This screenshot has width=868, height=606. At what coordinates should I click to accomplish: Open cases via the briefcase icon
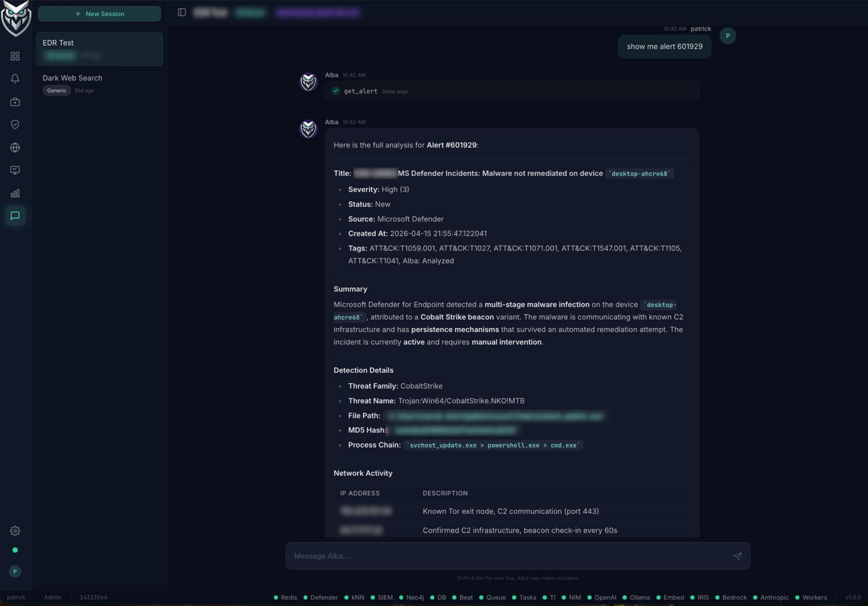pyautogui.click(x=15, y=102)
